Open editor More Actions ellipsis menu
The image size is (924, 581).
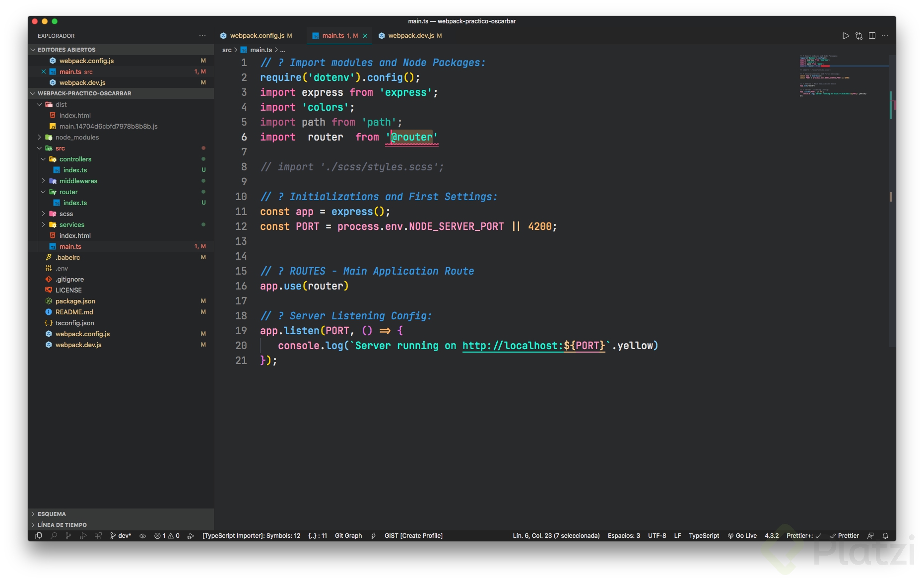885,36
